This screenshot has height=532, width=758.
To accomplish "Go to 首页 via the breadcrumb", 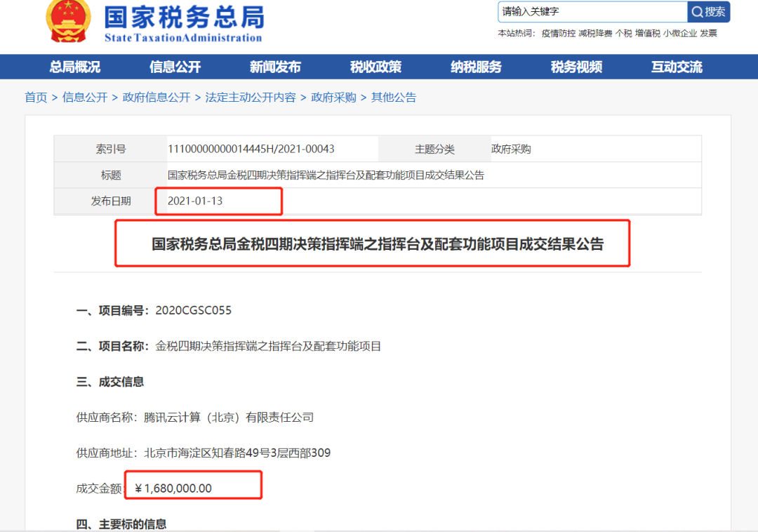I will (36, 98).
